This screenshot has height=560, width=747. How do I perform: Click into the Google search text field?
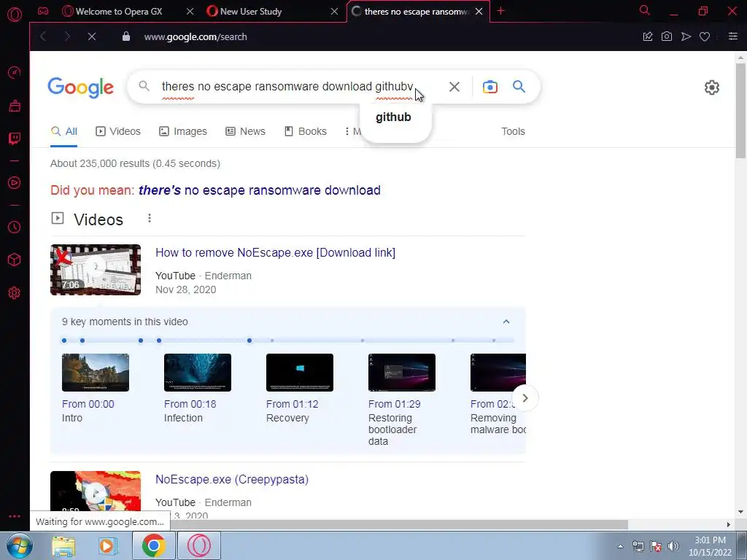click(x=287, y=87)
